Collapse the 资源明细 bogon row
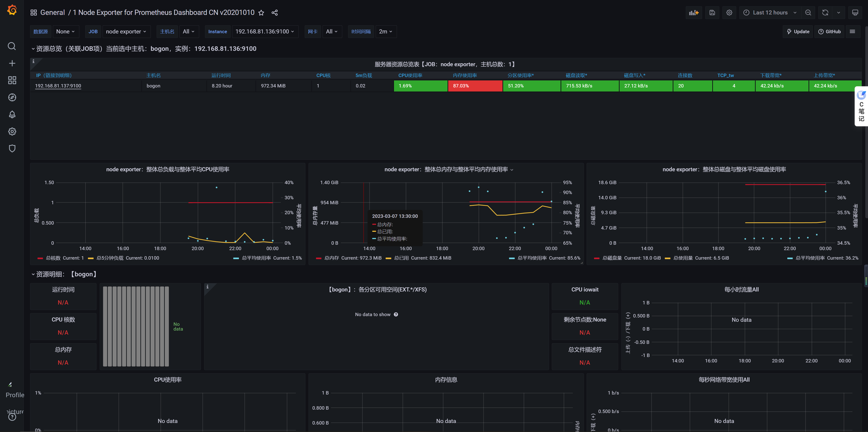This screenshot has height=432, width=868. [x=65, y=274]
